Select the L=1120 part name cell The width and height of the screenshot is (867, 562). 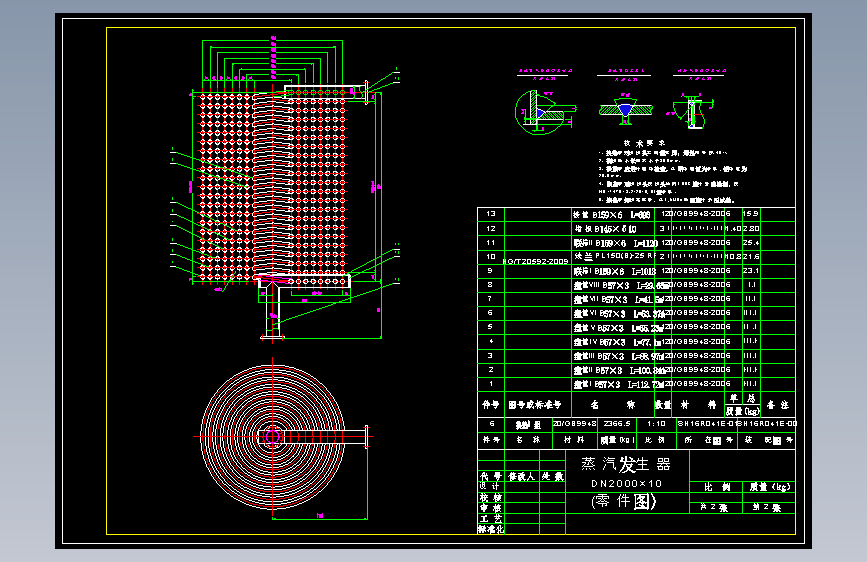pyautogui.click(x=615, y=243)
